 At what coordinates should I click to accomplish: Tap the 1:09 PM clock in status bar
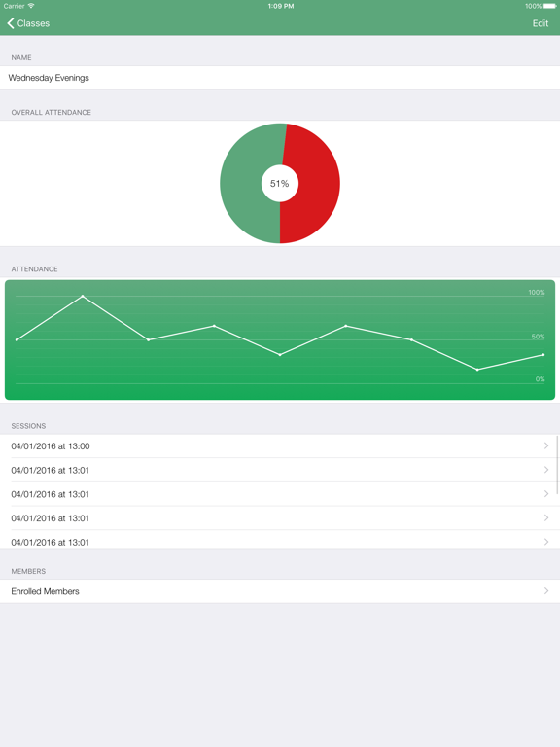click(x=280, y=6)
